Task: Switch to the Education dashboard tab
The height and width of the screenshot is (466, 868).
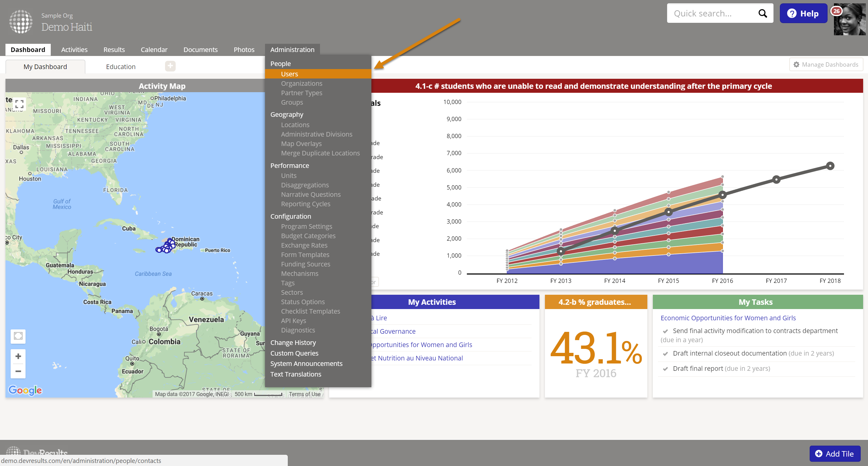Action: point(121,67)
